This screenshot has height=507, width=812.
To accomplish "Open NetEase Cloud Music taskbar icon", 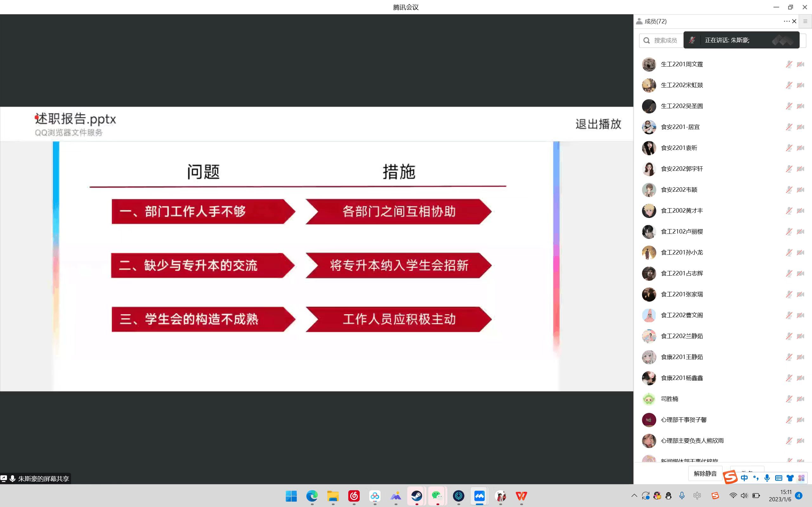I will (x=354, y=496).
